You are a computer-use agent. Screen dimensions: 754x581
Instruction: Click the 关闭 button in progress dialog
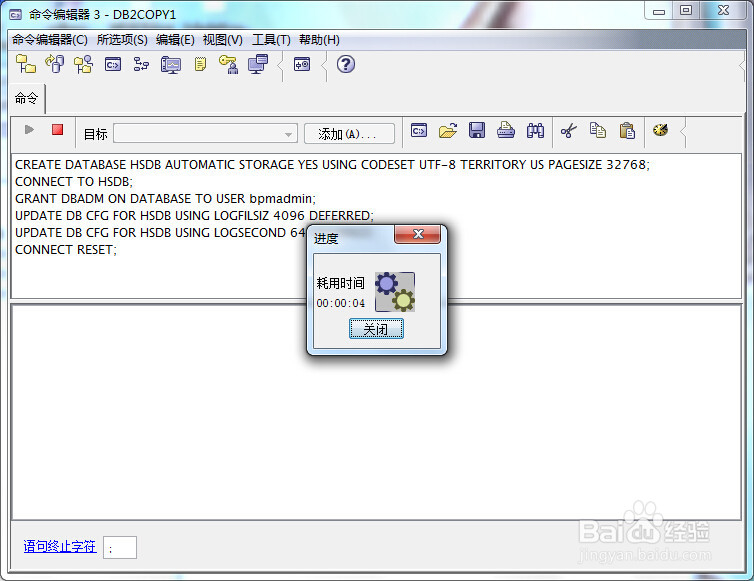tap(376, 329)
